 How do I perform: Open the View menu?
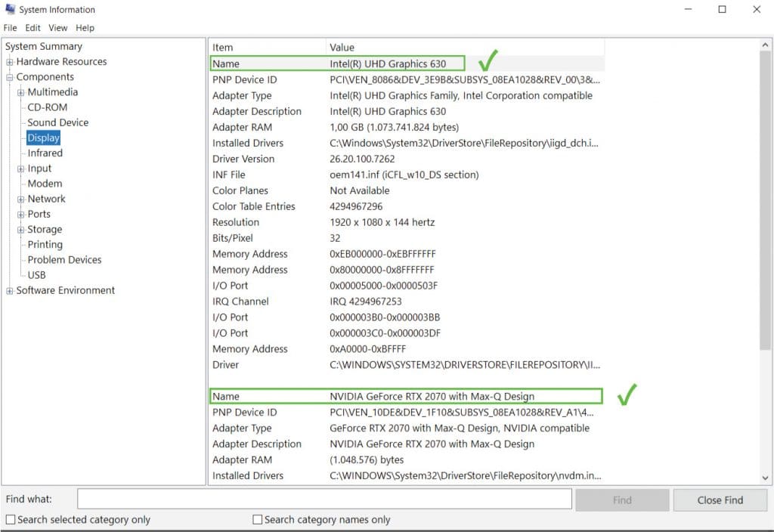pyautogui.click(x=57, y=27)
